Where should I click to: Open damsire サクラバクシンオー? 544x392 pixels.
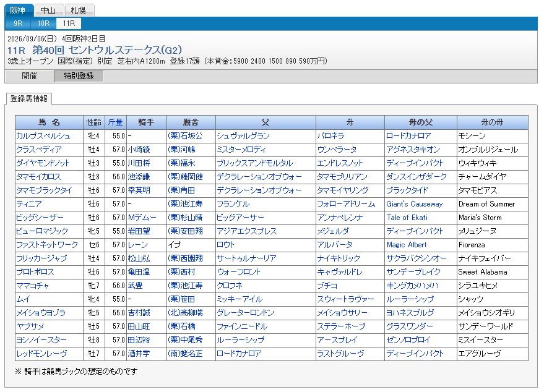point(417,258)
